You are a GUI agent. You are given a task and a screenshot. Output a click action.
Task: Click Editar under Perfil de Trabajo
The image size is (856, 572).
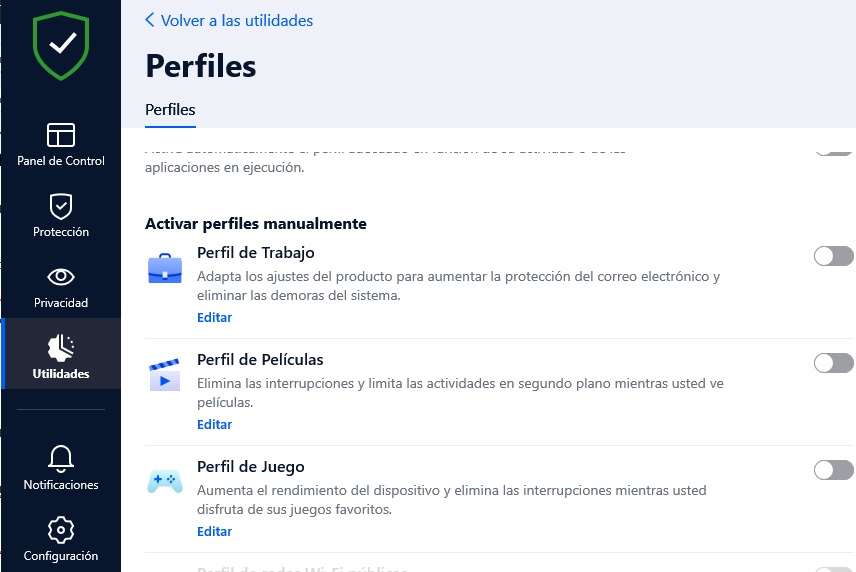[x=215, y=317]
